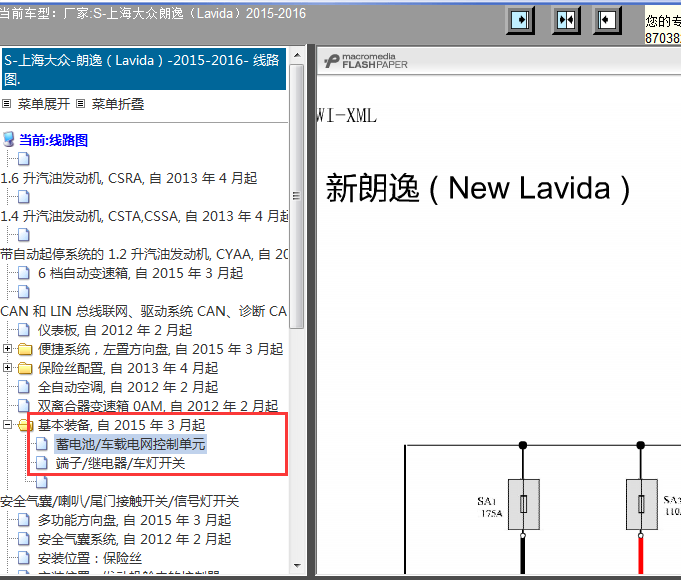
Task: Open 安全气囊/喇叭/尾门接触开关/信号灯开关 entry
Action: (119, 501)
